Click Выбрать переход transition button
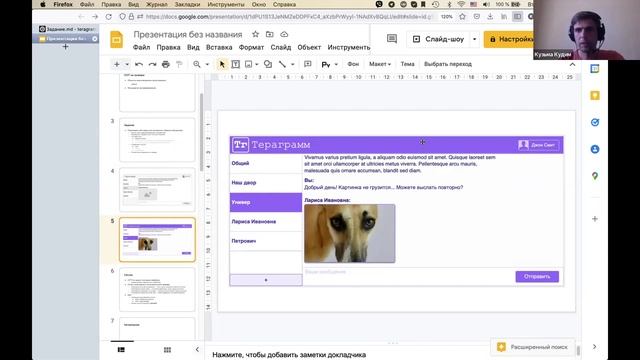Screen dimensions: 640x360 tap(448, 64)
